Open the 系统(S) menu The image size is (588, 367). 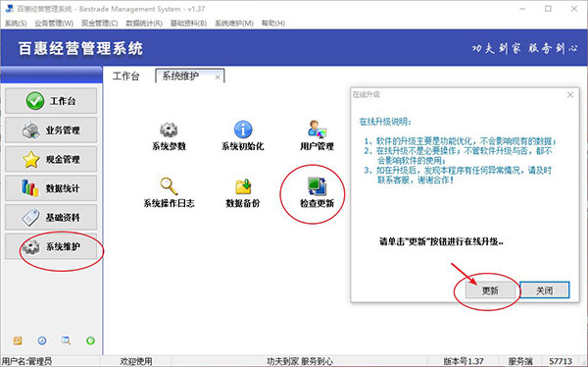(16, 24)
